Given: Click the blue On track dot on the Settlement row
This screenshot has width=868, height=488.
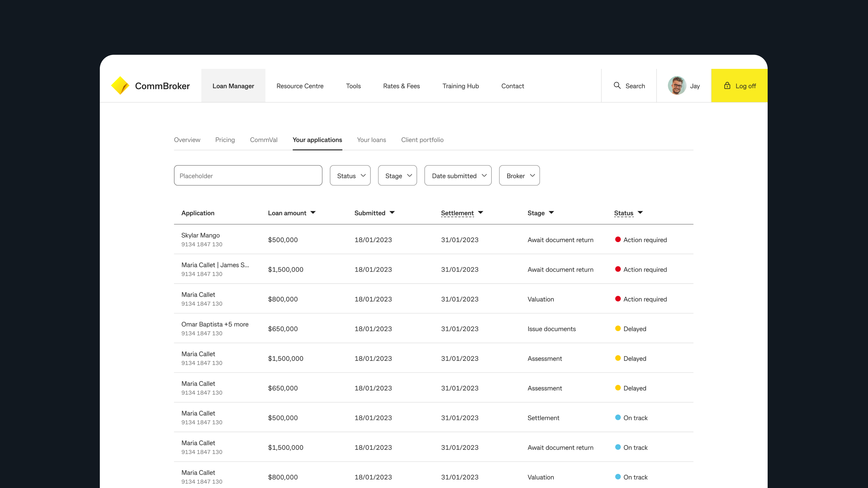Looking at the screenshot, I should (618, 417).
